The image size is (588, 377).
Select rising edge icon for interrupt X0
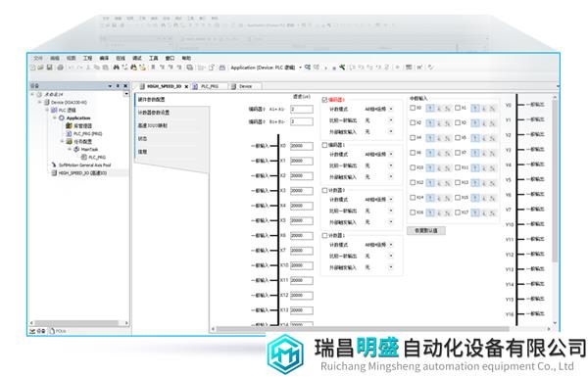pos(430,109)
